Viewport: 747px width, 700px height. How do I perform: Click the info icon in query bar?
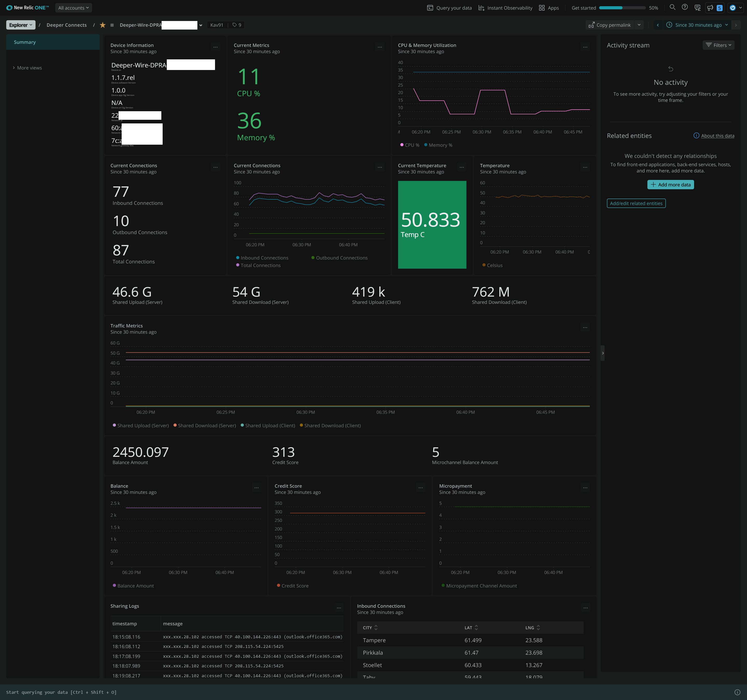[737, 692]
